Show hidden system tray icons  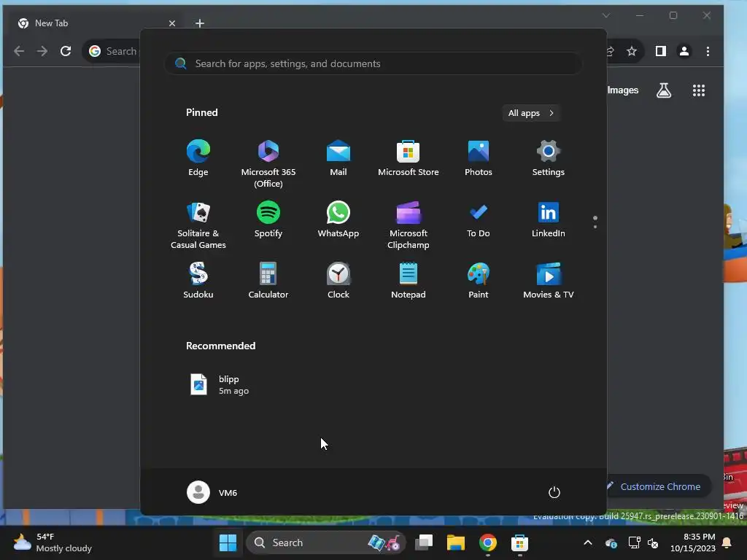click(x=588, y=542)
